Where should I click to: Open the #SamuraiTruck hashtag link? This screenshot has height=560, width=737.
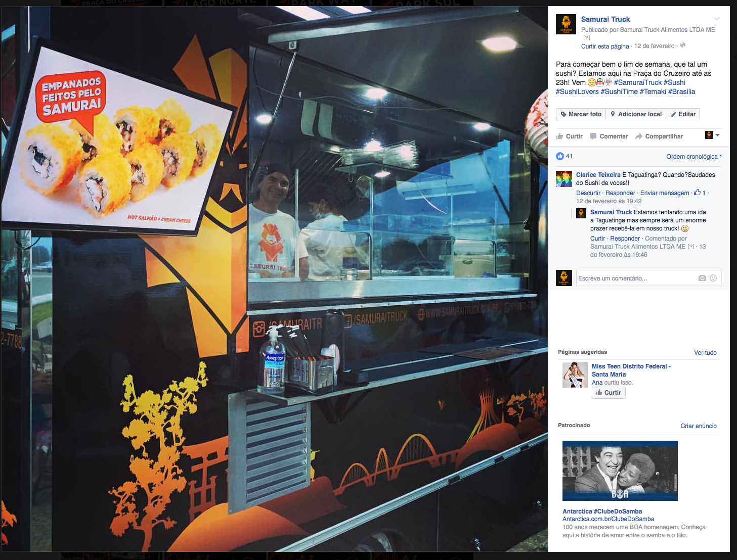click(x=638, y=82)
